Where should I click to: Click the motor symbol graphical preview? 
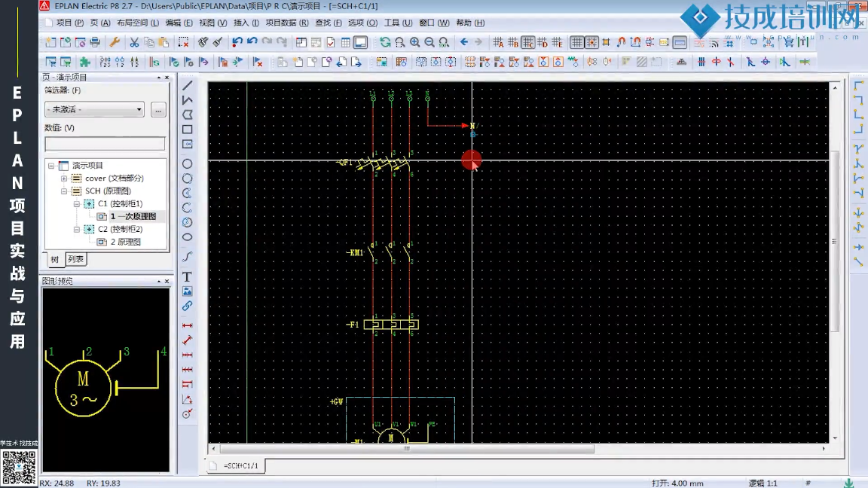pos(106,380)
